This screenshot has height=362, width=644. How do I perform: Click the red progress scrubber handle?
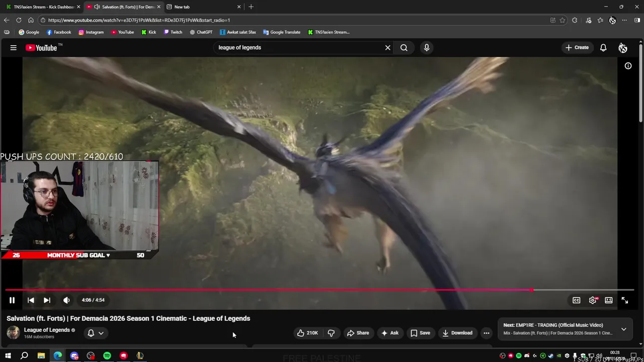[x=532, y=290]
